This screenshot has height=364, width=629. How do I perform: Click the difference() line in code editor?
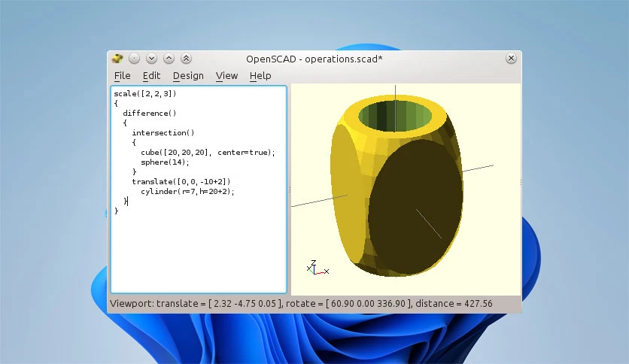[x=149, y=113]
